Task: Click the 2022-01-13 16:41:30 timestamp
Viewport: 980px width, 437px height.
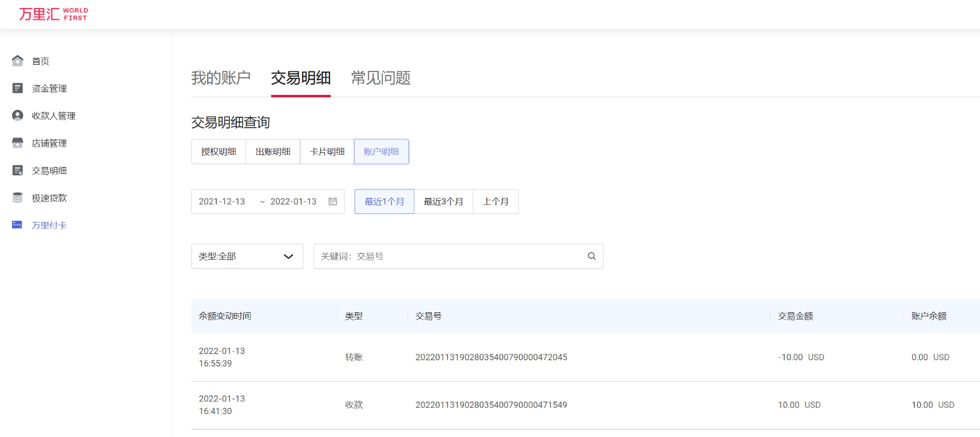Action: click(x=222, y=404)
